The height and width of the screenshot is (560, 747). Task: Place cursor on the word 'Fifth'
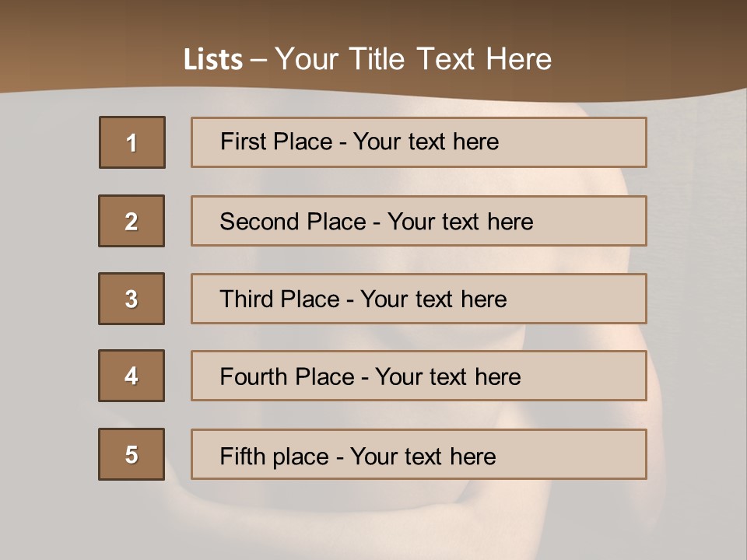click(243, 456)
